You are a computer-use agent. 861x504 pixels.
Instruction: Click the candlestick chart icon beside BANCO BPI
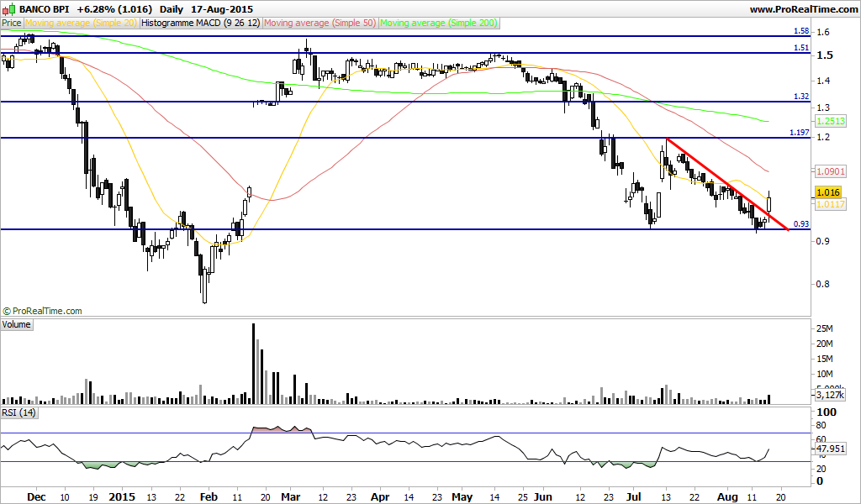pyautogui.click(x=8, y=8)
